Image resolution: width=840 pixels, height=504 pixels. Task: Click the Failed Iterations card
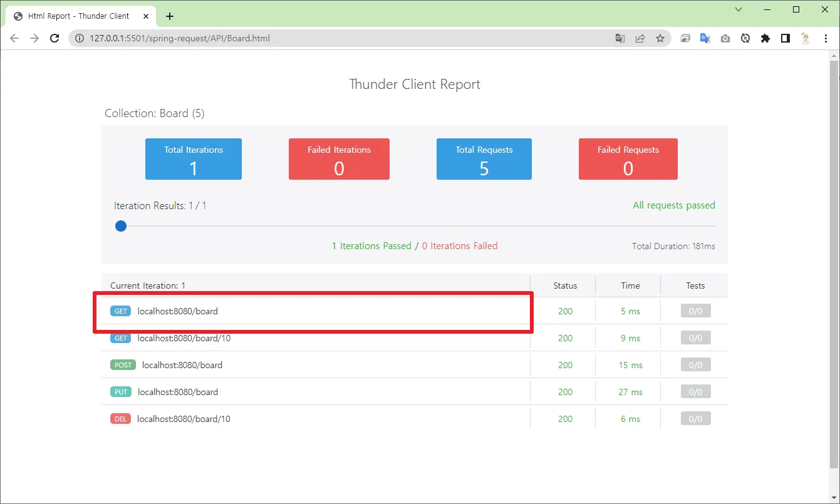pyautogui.click(x=339, y=159)
